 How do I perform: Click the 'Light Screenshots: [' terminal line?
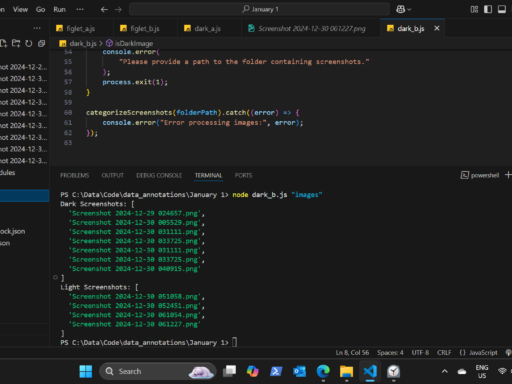point(99,287)
